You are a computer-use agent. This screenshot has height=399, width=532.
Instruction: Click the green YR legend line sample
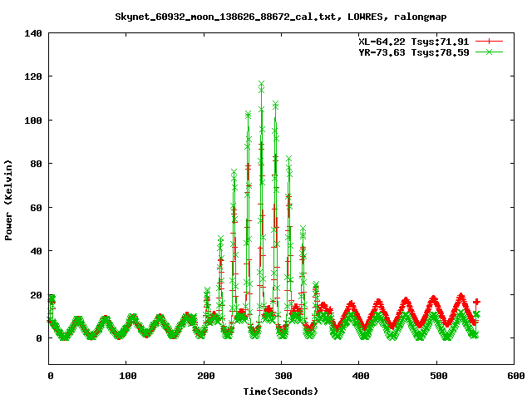(x=489, y=52)
